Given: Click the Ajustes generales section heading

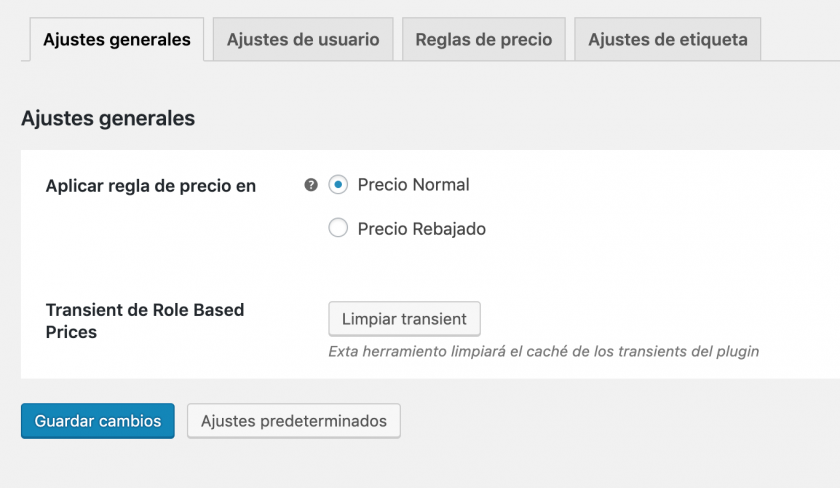Looking at the screenshot, I should [108, 118].
